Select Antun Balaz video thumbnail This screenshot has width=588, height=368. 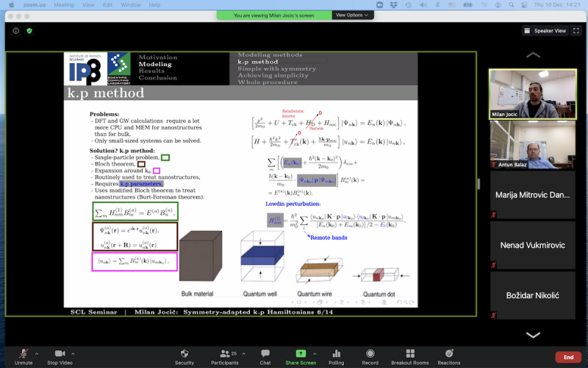click(532, 144)
